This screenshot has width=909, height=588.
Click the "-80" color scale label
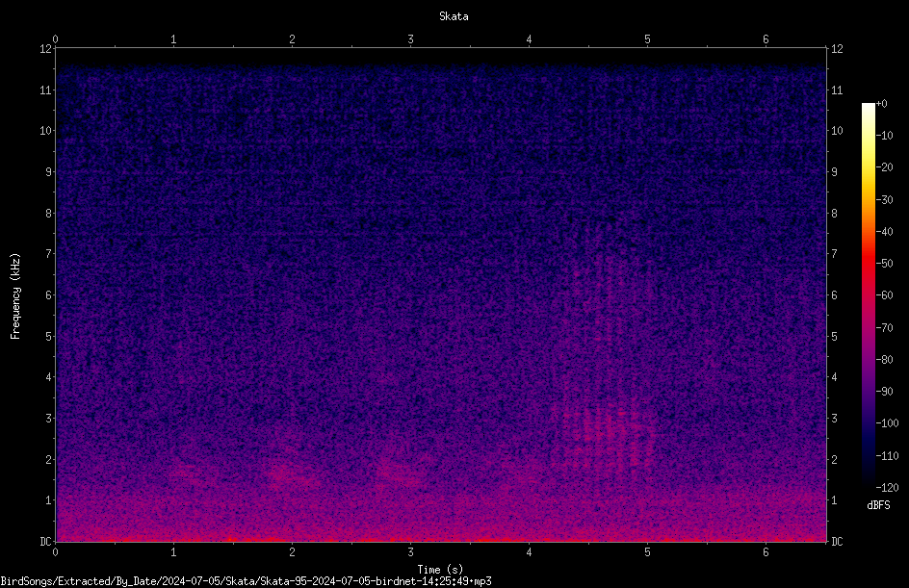[x=884, y=360]
